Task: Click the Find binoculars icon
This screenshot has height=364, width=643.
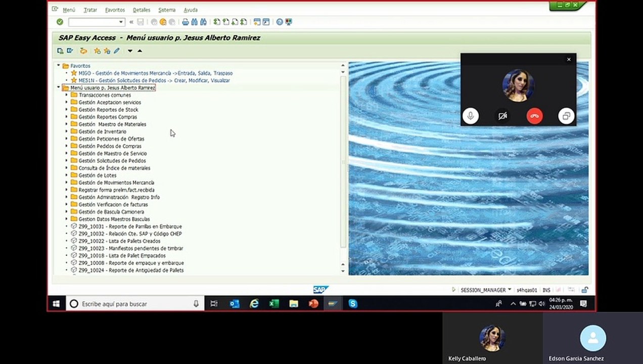Action: pyautogui.click(x=194, y=22)
